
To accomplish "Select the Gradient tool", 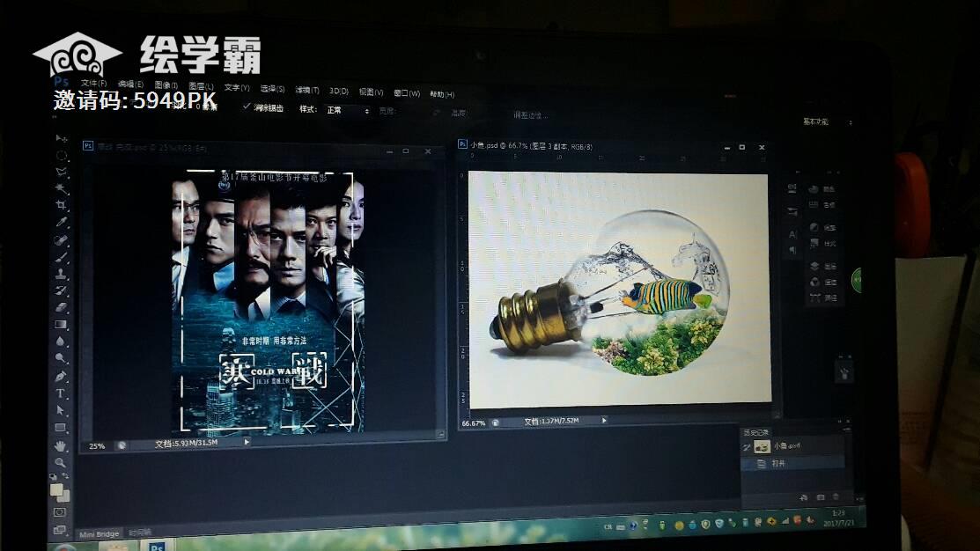I will (61, 324).
